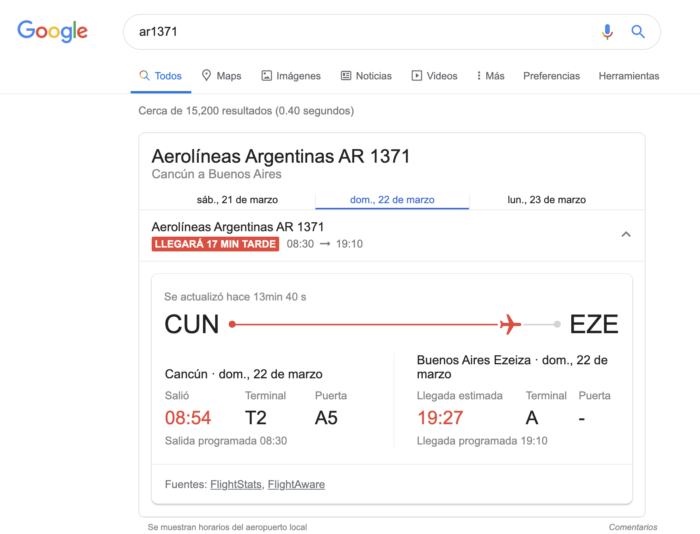Click the blue search magnifier icon
Image resolution: width=700 pixels, height=534 pixels.
pos(638,32)
